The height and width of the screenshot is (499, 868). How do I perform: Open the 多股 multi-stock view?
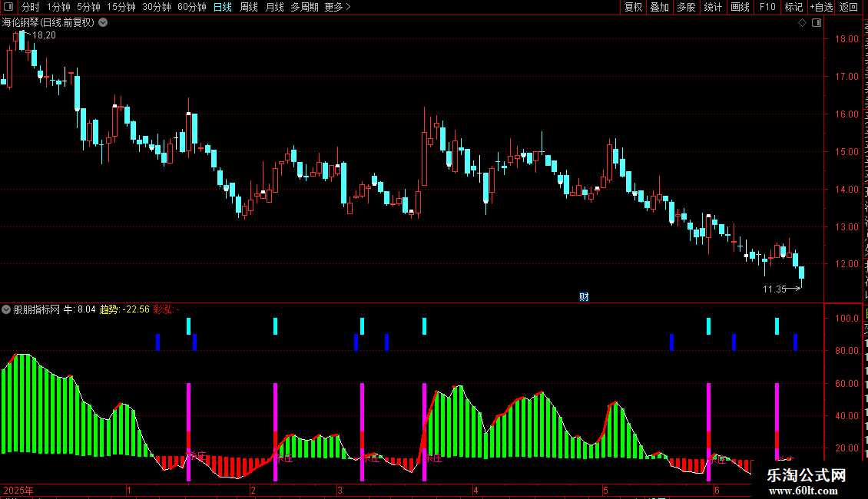(x=686, y=7)
